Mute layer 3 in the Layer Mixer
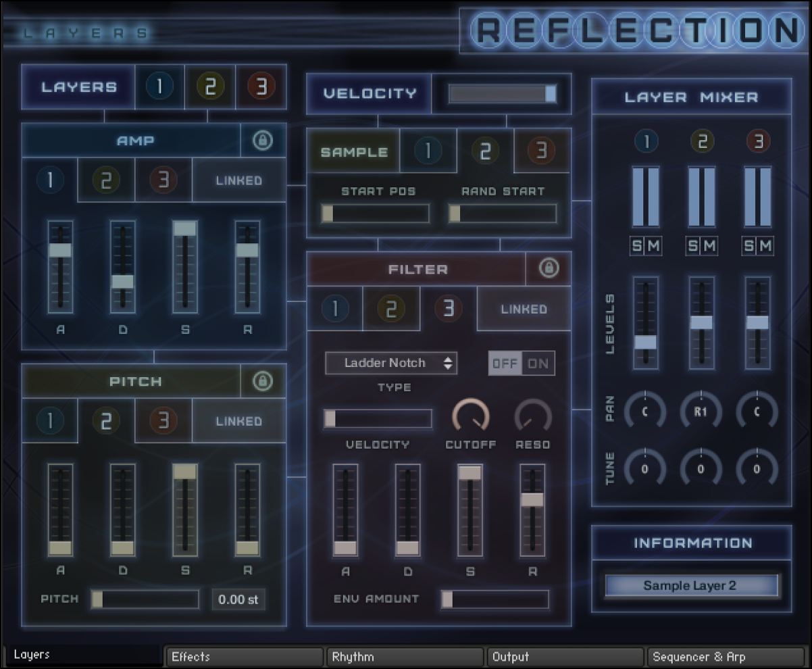The width and height of the screenshot is (812, 669). (x=765, y=247)
